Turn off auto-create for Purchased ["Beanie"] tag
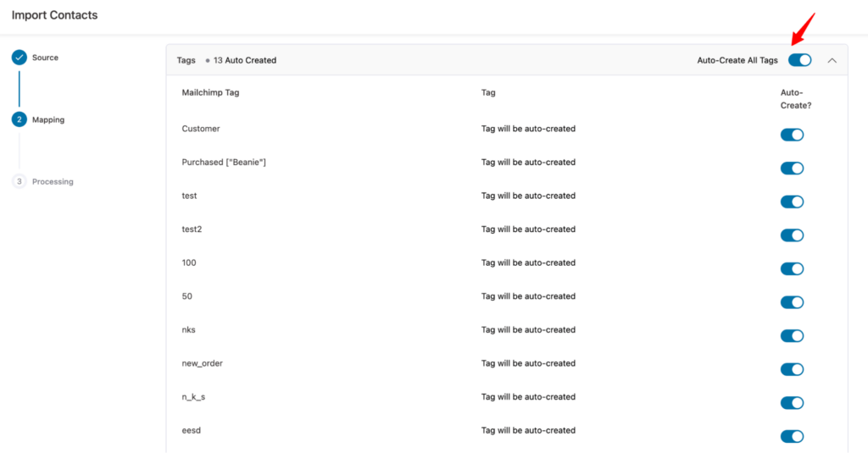Viewport: 868px width, 453px height. [792, 168]
